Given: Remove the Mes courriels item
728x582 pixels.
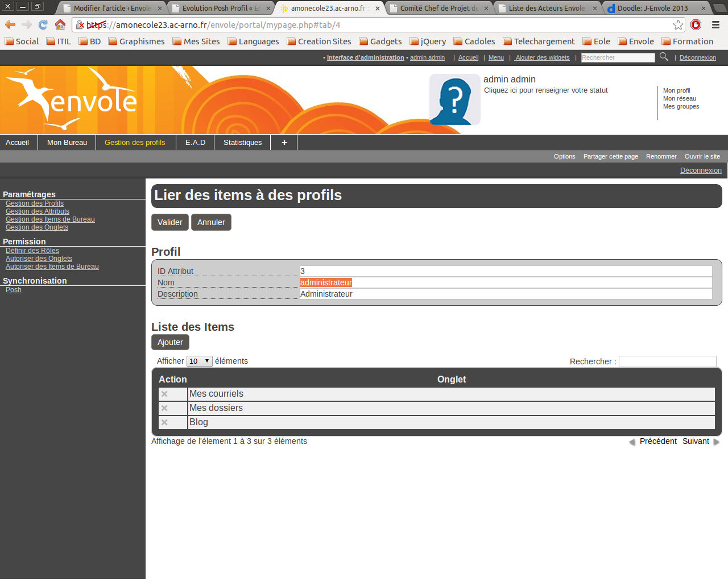Looking at the screenshot, I should (164, 394).
